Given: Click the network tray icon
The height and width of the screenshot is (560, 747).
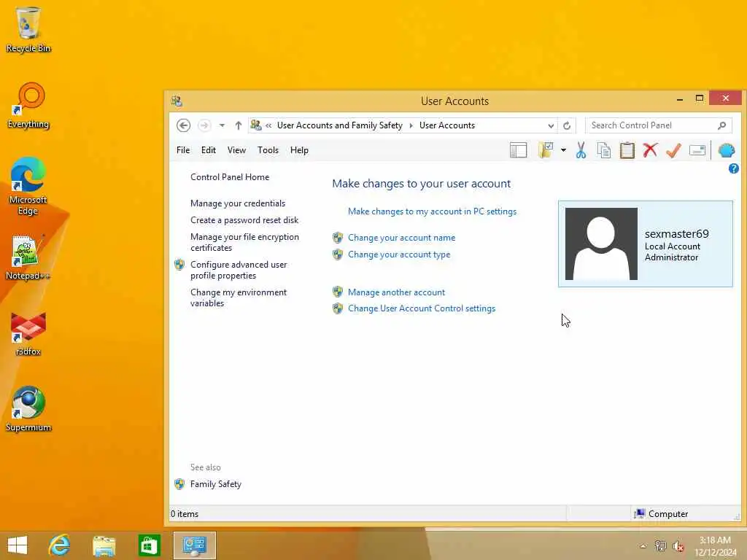Looking at the screenshot, I should click(660, 546).
